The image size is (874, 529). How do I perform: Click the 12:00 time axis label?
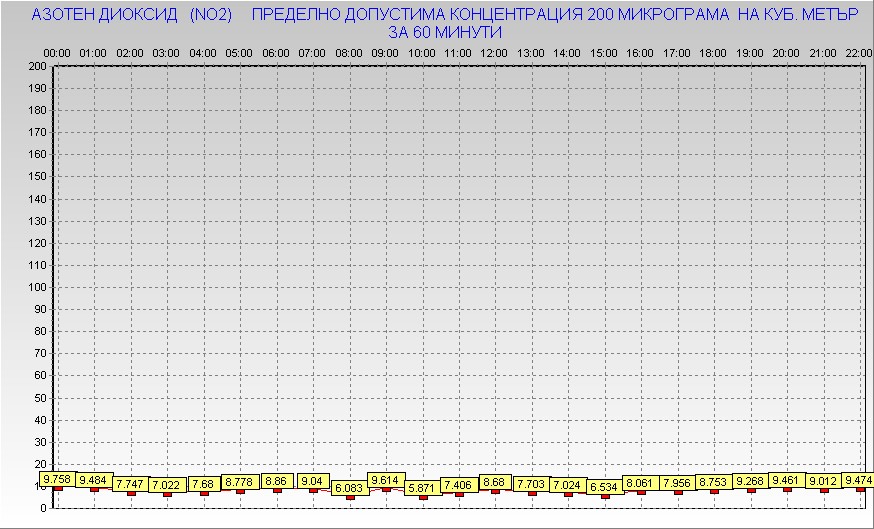pos(494,52)
